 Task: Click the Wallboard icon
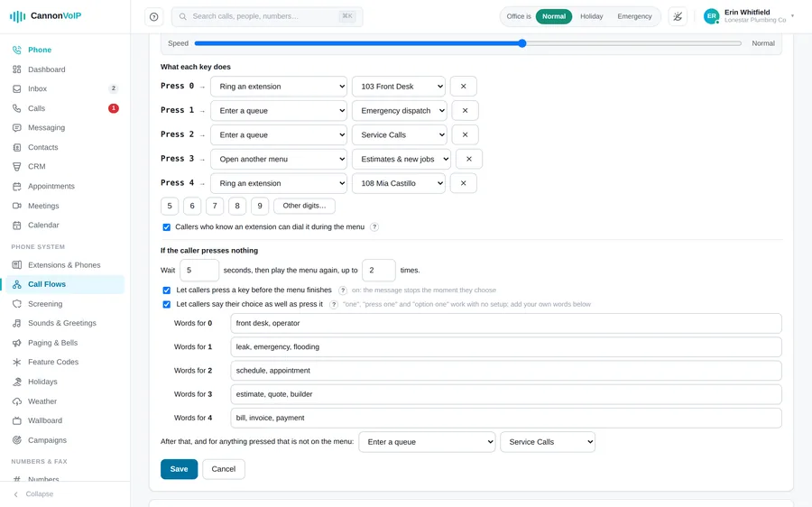pyautogui.click(x=17, y=420)
